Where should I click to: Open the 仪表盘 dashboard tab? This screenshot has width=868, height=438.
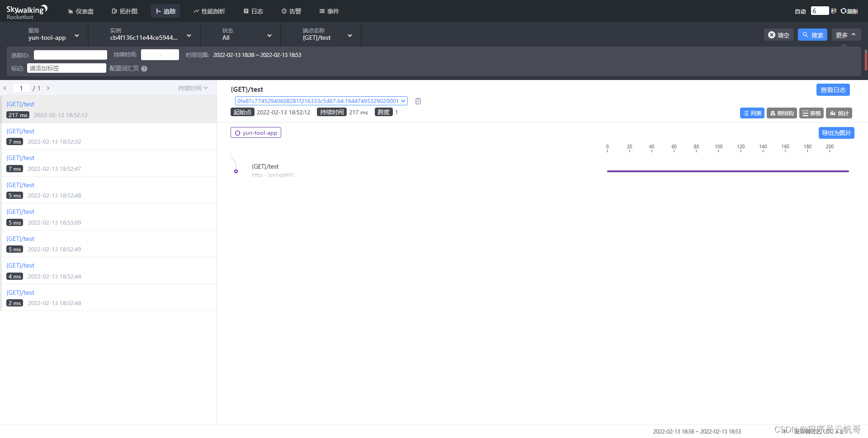click(x=80, y=11)
